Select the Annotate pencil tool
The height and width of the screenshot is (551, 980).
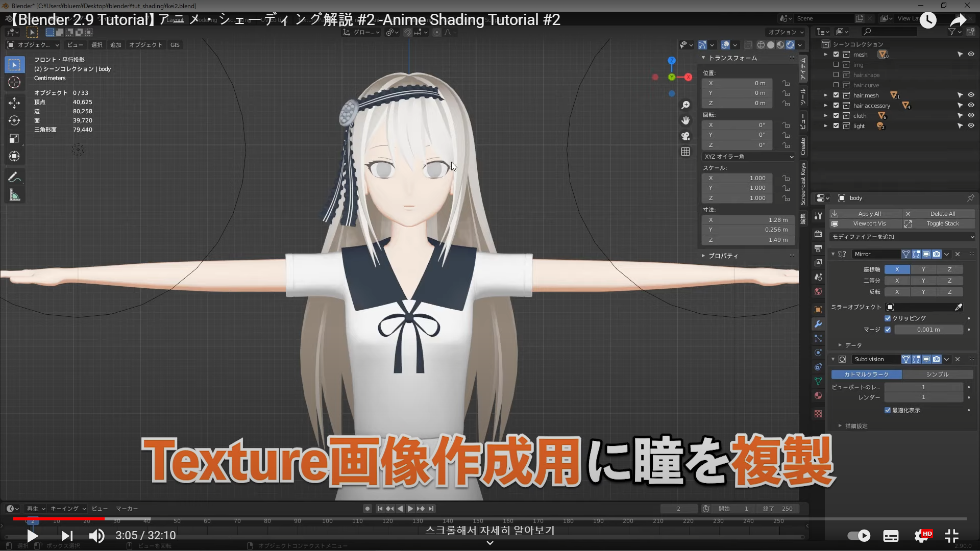14,177
